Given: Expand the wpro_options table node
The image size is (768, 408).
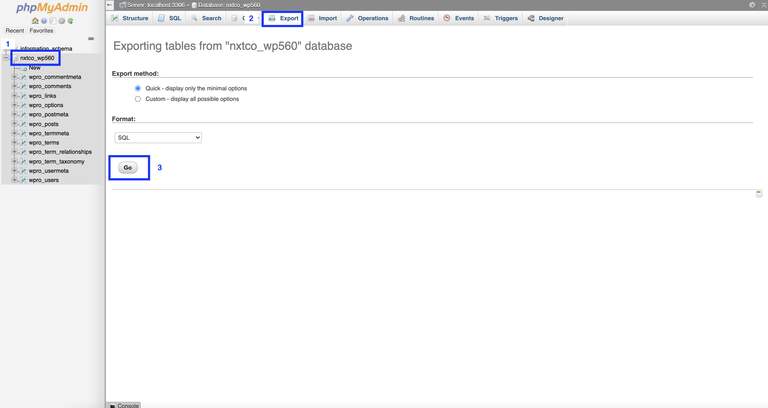Looking at the screenshot, I should pos(15,105).
